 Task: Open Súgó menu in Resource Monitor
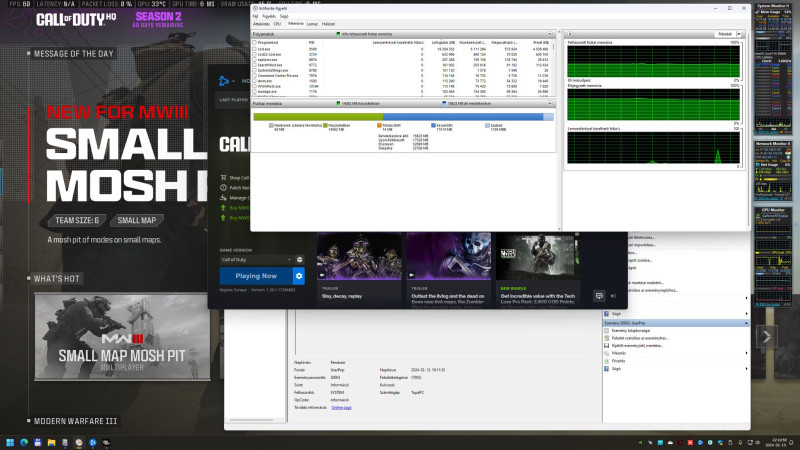tap(284, 16)
